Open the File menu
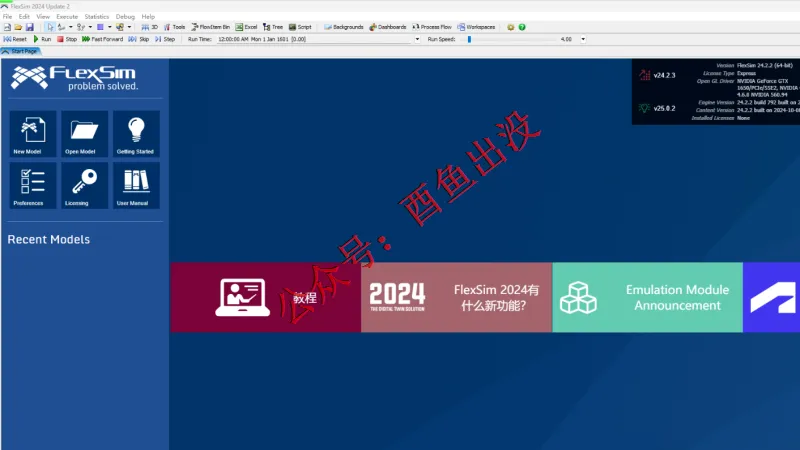This screenshot has width=800, height=450. click(x=7, y=17)
